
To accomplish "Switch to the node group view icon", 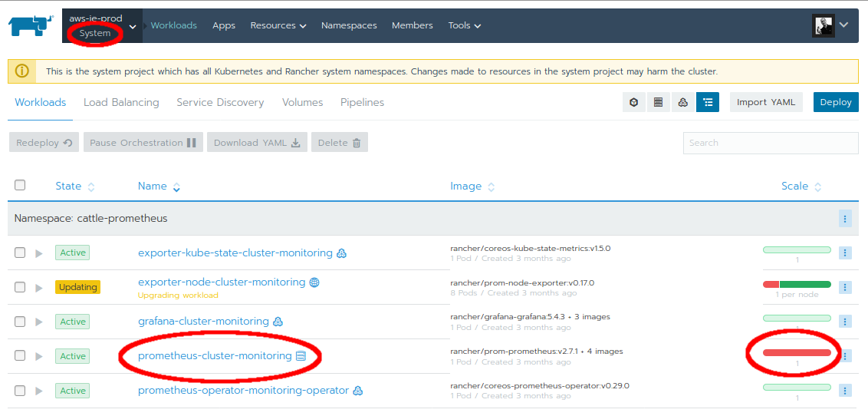I will 658,103.
